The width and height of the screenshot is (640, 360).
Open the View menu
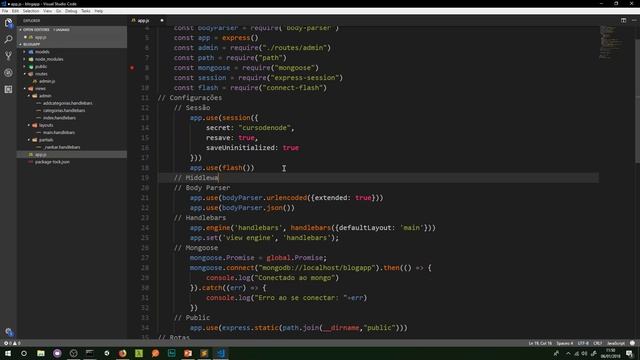tap(47, 11)
